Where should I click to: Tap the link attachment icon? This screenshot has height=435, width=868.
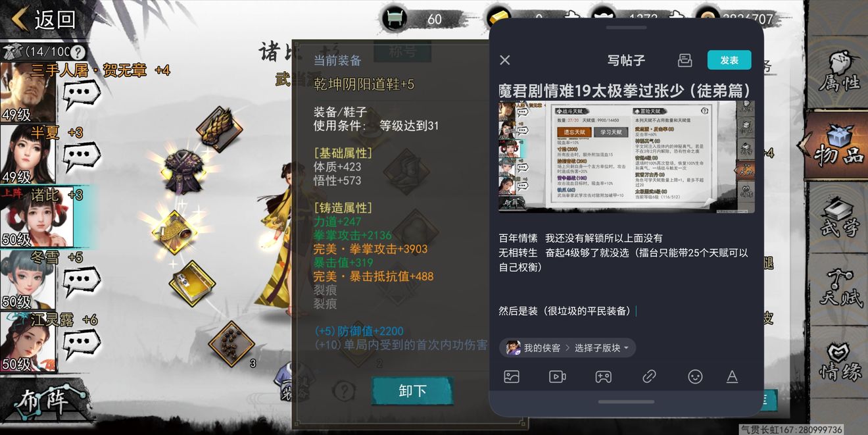(x=649, y=376)
